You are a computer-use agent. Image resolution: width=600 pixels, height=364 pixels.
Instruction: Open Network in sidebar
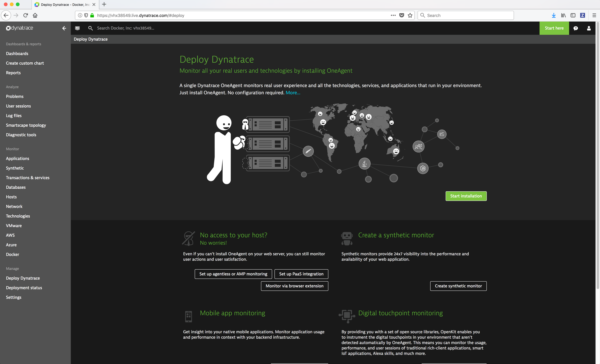coord(14,206)
